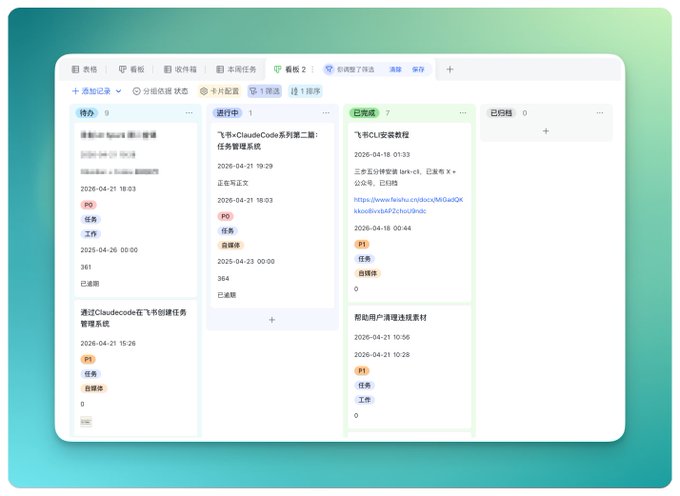
Task: Click the 2025-04-23 00:00 due date
Action: pyautogui.click(x=246, y=261)
